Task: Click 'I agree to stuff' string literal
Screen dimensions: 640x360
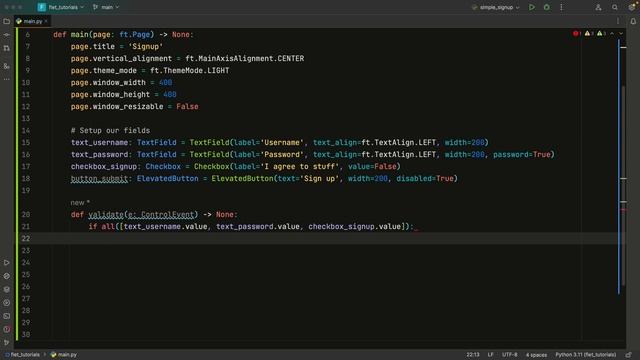Action: pyautogui.click(x=300, y=167)
